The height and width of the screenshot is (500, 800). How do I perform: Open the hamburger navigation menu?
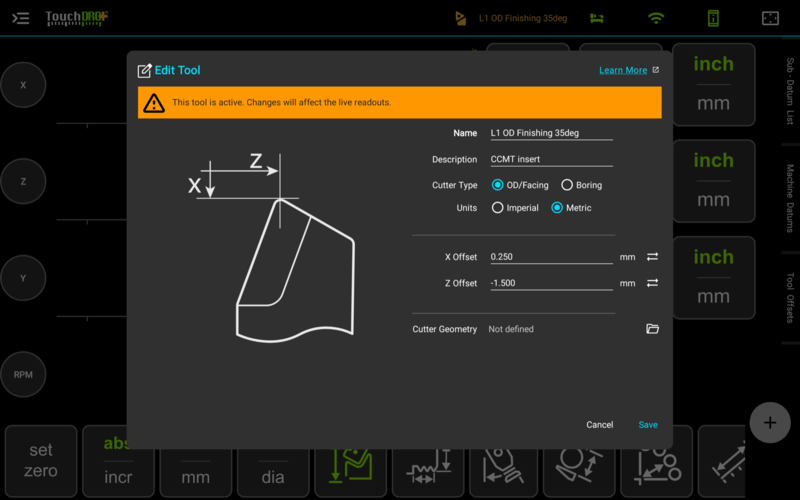[x=20, y=18]
